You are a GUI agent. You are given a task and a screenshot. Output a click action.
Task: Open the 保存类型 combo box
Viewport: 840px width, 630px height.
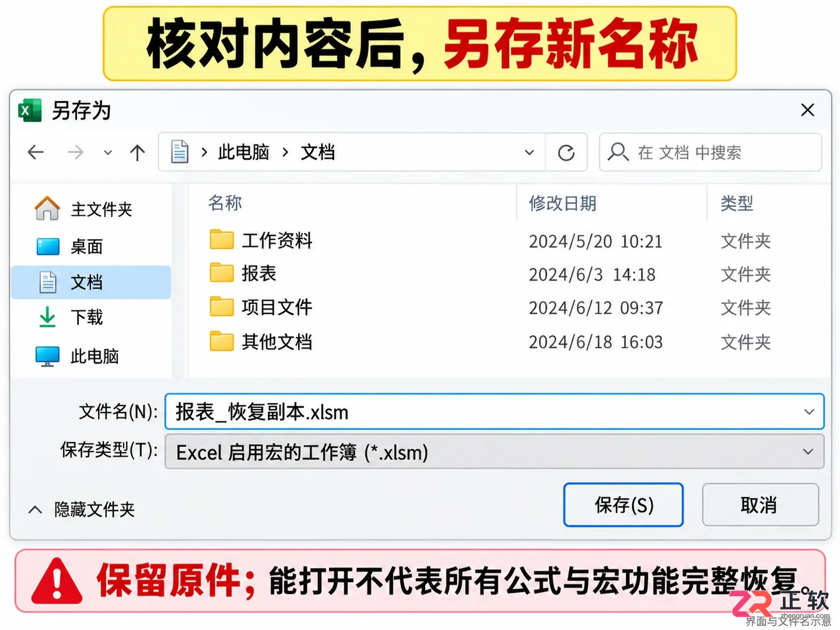(x=494, y=452)
